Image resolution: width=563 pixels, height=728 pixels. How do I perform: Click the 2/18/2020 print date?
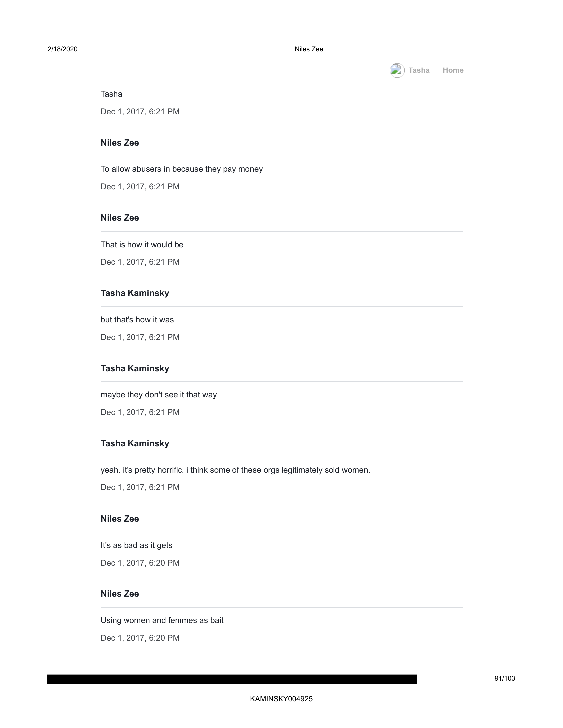pyautogui.click(x=62, y=49)
